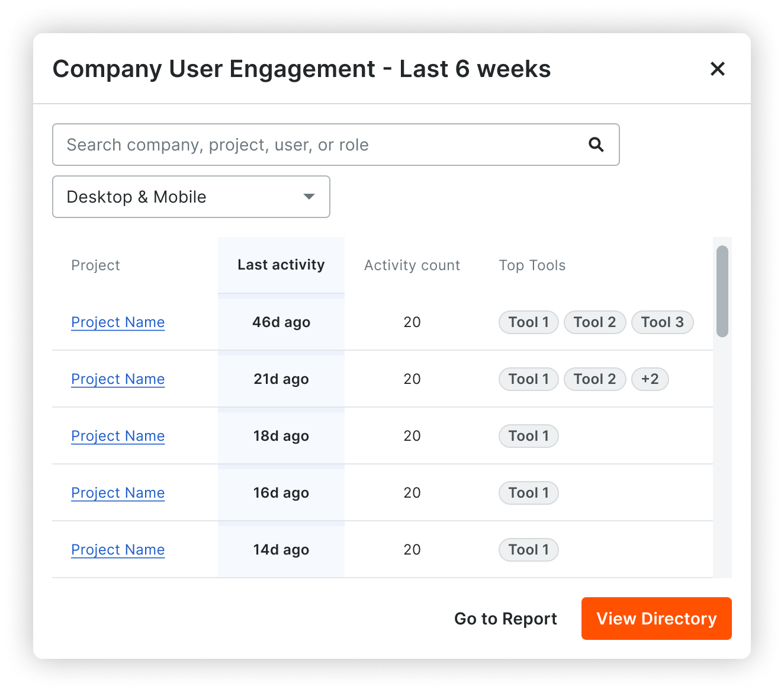Open Project Name link with 16d ago activity
Viewport: 784px width, 692px height.
coord(118,493)
